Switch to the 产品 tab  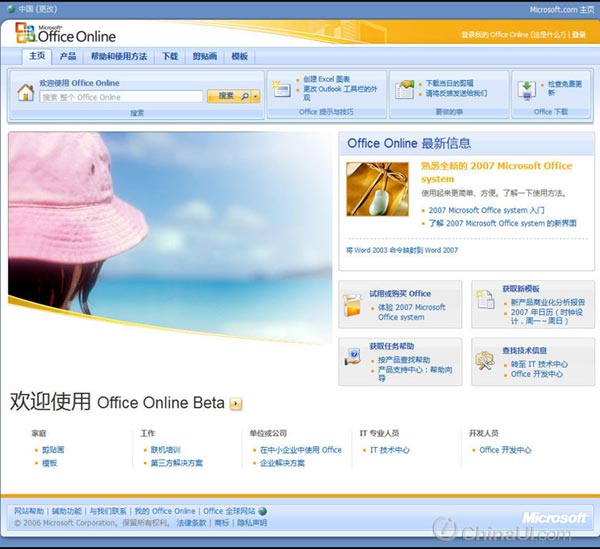pyautogui.click(x=68, y=56)
